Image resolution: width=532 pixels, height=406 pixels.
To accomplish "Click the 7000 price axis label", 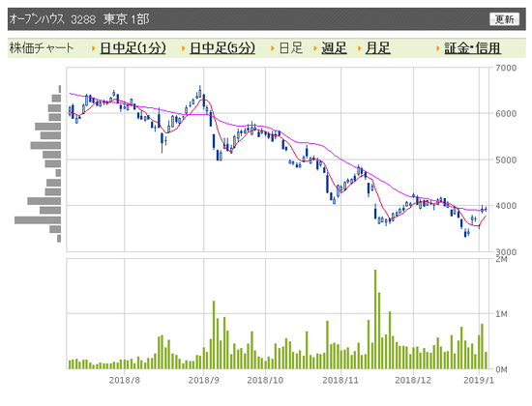I will coord(506,68).
